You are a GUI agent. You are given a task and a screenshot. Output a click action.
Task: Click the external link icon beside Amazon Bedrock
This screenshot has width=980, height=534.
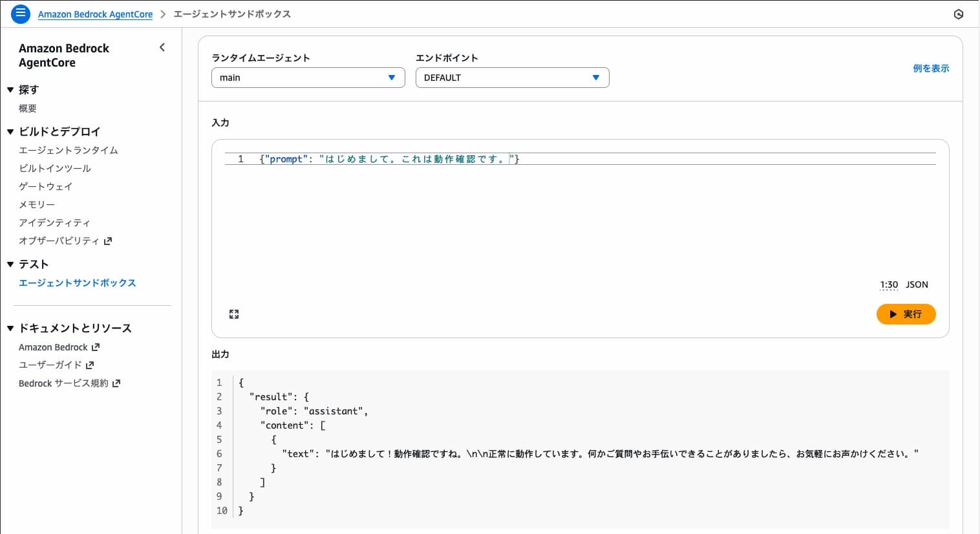pyautogui.click(x=96, y=347)
